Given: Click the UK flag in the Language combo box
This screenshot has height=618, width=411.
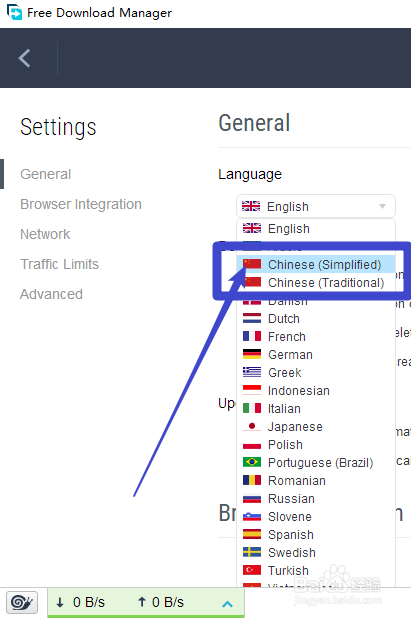Looking at the screenshot, I should tap(251, 206).
